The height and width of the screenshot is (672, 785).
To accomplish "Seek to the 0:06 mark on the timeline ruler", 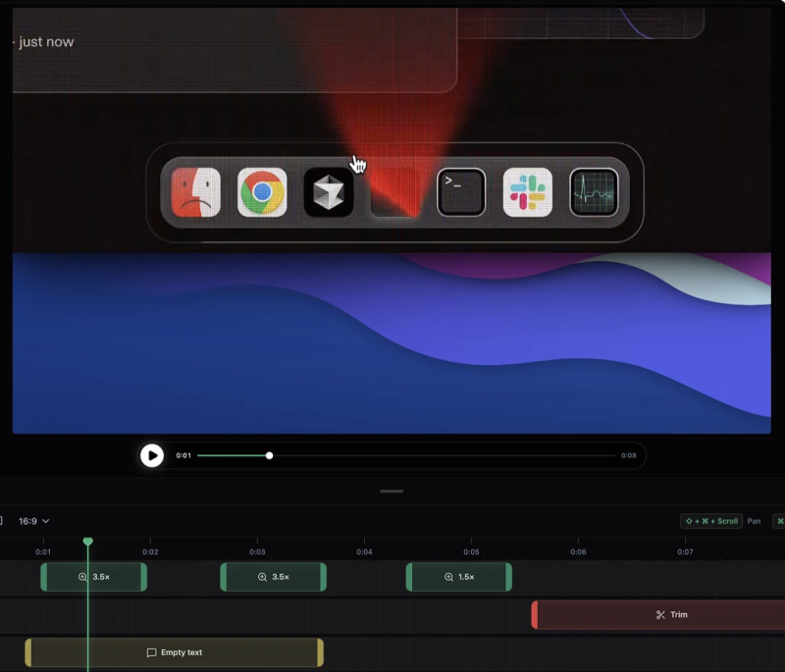I will tap(578, 552).
